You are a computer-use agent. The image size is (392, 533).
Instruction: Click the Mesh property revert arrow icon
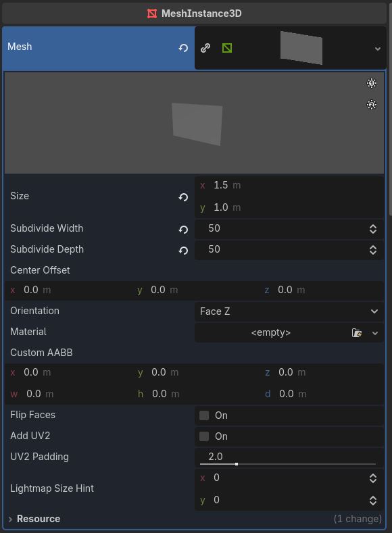183,48
